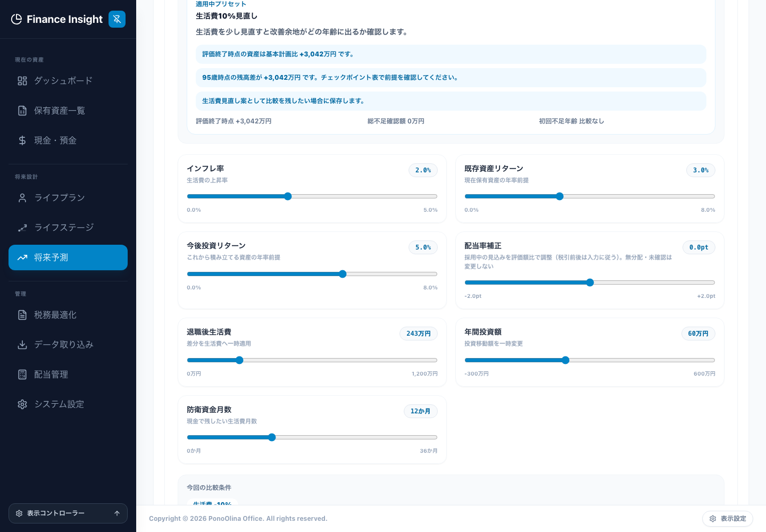
Task: Open the ダッシュボード menu item
Action: coord(68,81)
